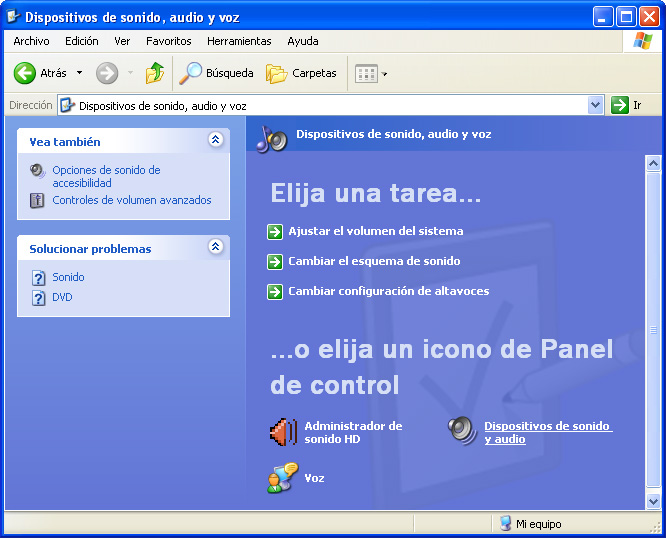
Task: Click advanced volume controls mixer icon
Action: [x=37, y=200]
